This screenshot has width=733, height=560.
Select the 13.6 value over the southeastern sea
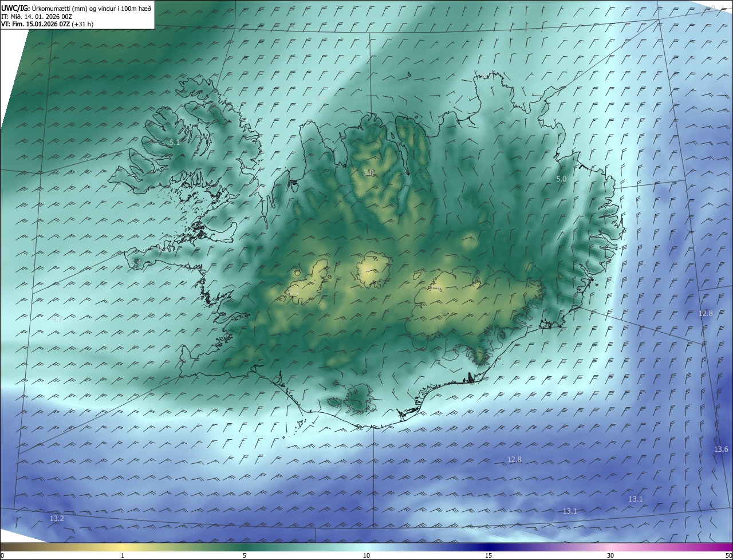tap(721, 449)
